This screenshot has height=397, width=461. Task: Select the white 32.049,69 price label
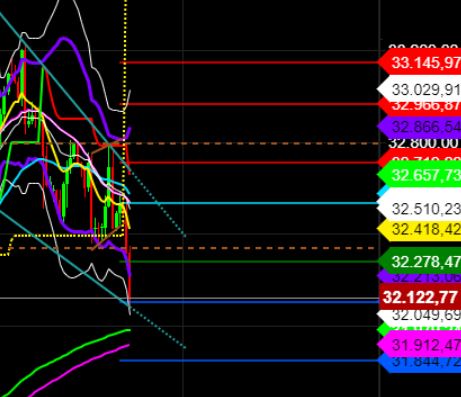click(x=420, y=315)
